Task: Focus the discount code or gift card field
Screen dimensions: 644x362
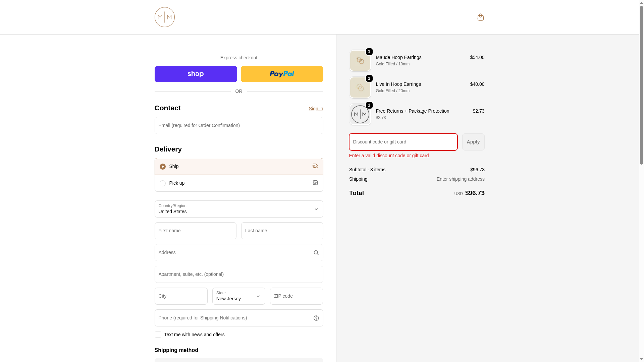Action: pyautogui.click(x=403, y=142)
